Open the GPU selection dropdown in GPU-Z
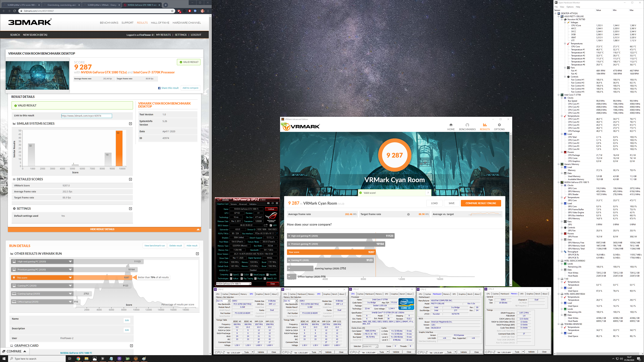The image size is (644, 362). [x=233, y=284]
